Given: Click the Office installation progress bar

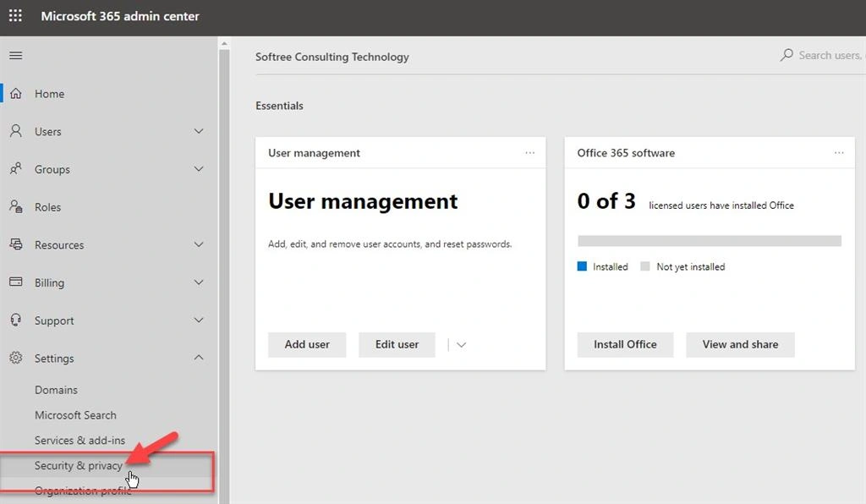Looking at the screenshot, I should point(710,241).
